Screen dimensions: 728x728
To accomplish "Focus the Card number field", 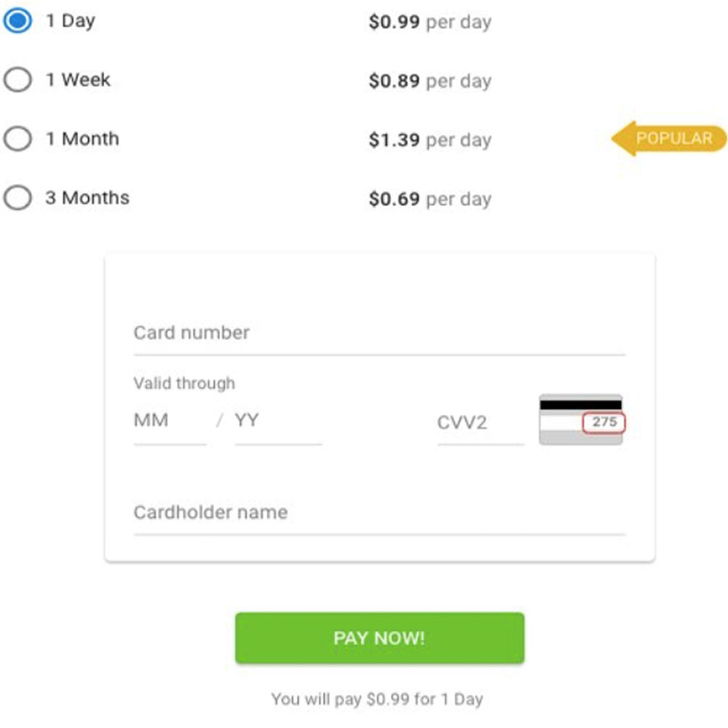I will pos(379,333).
